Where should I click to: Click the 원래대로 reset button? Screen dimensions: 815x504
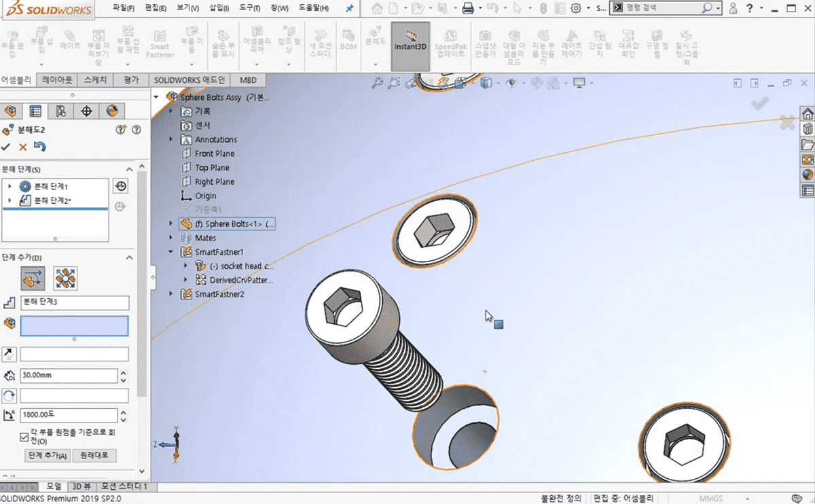click(x=95, y=455)
